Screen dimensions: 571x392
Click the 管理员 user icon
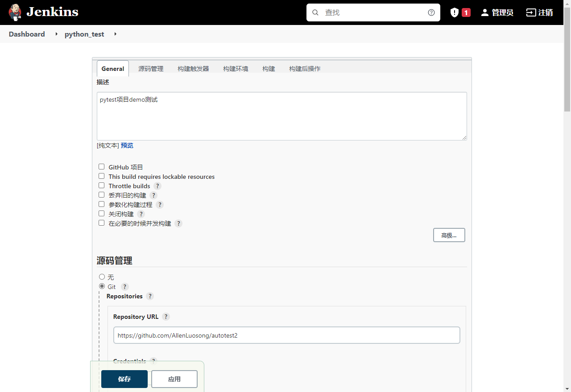(x=485, y=12)
